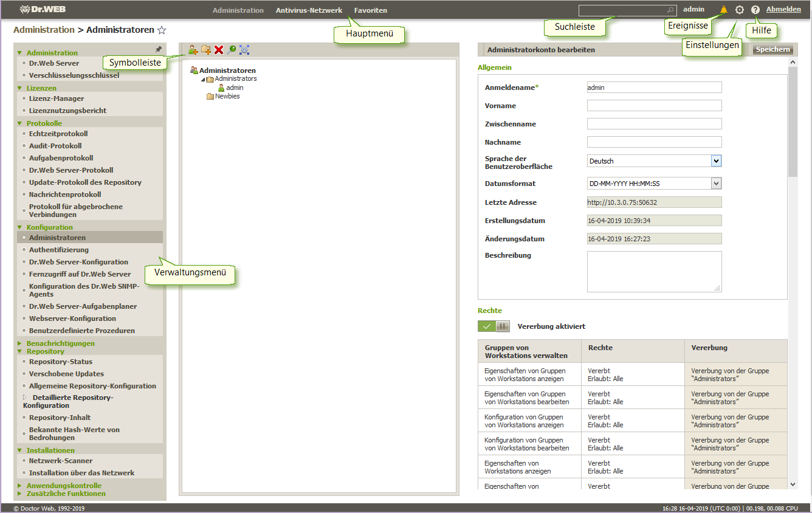
Task: Open Antivirus-Netzwerk in the main menu
Action: (309, 10)
